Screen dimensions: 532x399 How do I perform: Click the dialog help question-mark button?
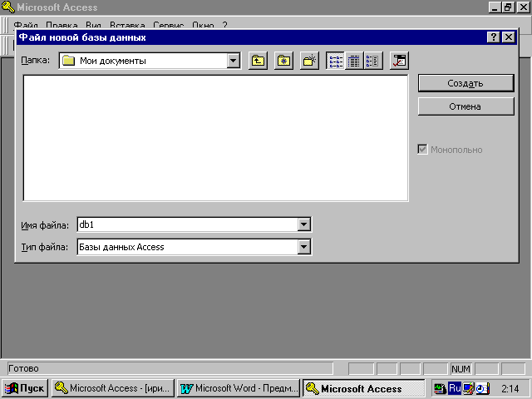pos(493,37)
